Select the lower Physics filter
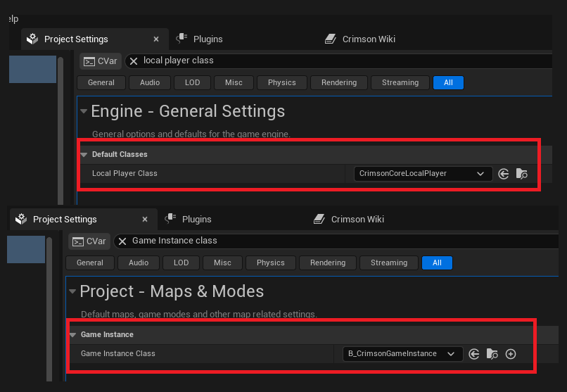The image size is (567, 392). pyautogui.click(x=270, y=263)
